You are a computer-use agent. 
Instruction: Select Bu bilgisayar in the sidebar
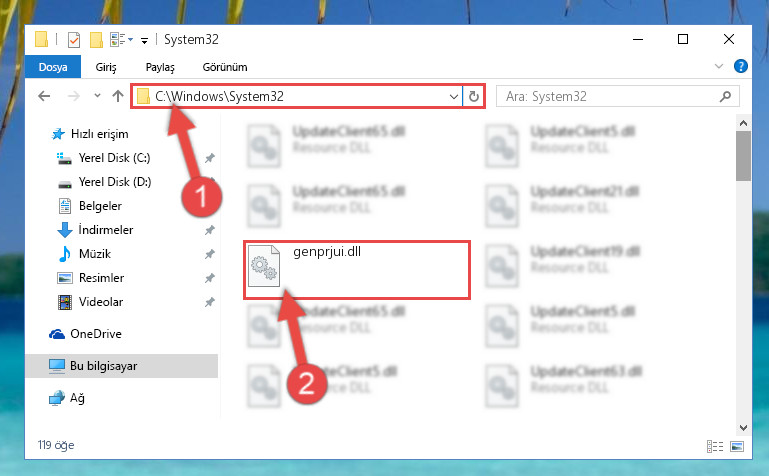122,366
